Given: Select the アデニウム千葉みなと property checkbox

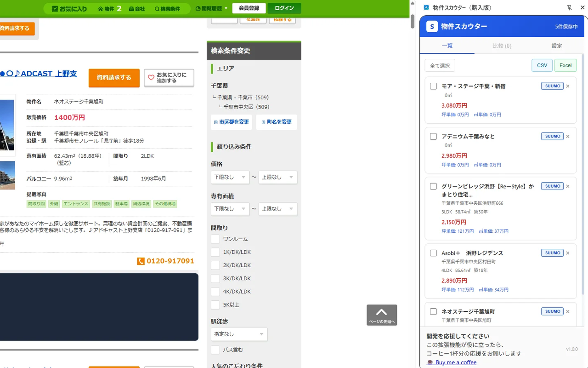Looking at the screenshot, I should 433,137.
